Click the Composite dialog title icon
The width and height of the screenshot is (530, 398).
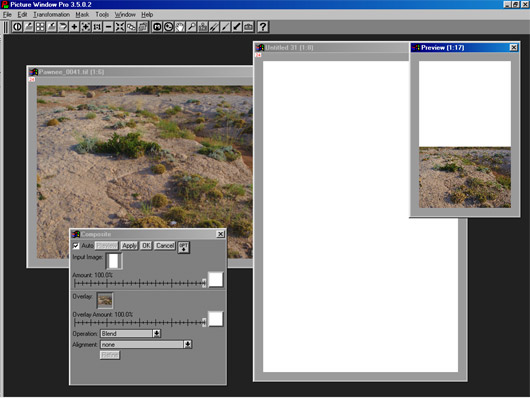click(76, 234)
